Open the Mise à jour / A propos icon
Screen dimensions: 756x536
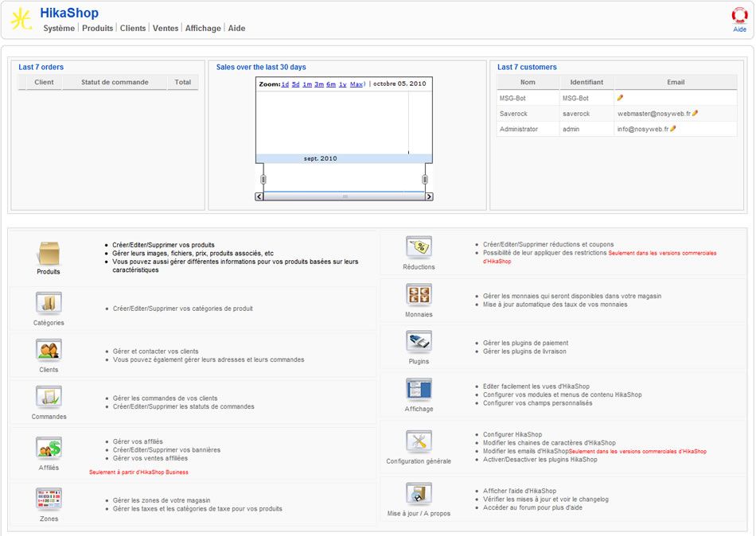419,494
